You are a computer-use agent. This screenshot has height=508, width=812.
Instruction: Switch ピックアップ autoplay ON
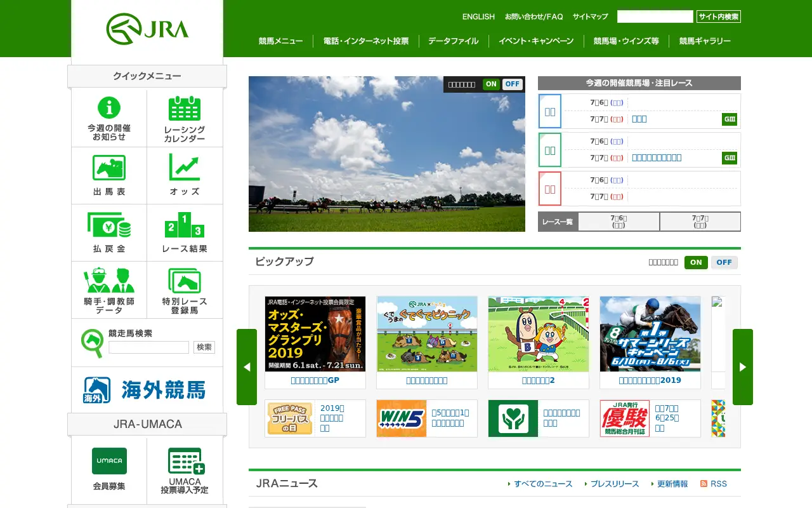point(696,262)
